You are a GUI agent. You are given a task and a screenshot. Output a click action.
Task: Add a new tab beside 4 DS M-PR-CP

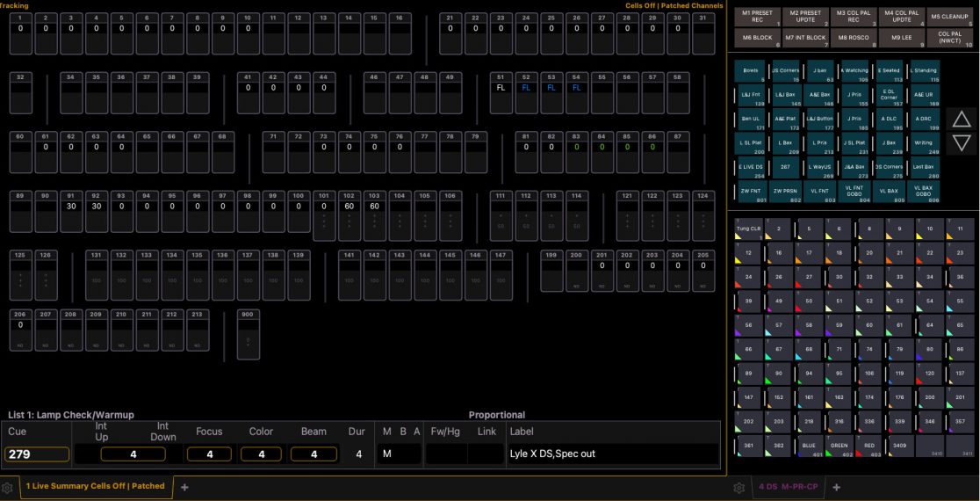[836, 487]
